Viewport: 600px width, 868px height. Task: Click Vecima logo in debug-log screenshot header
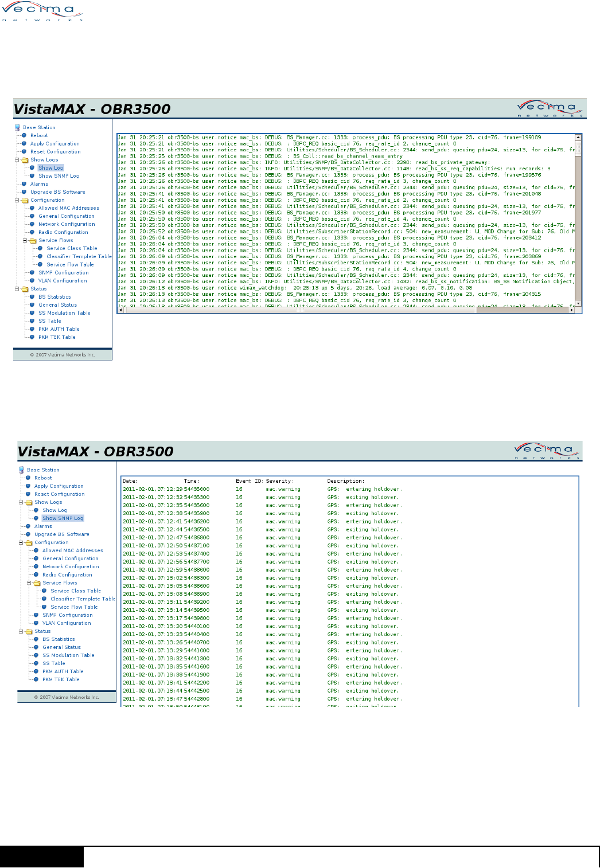[x=550, y=108]
